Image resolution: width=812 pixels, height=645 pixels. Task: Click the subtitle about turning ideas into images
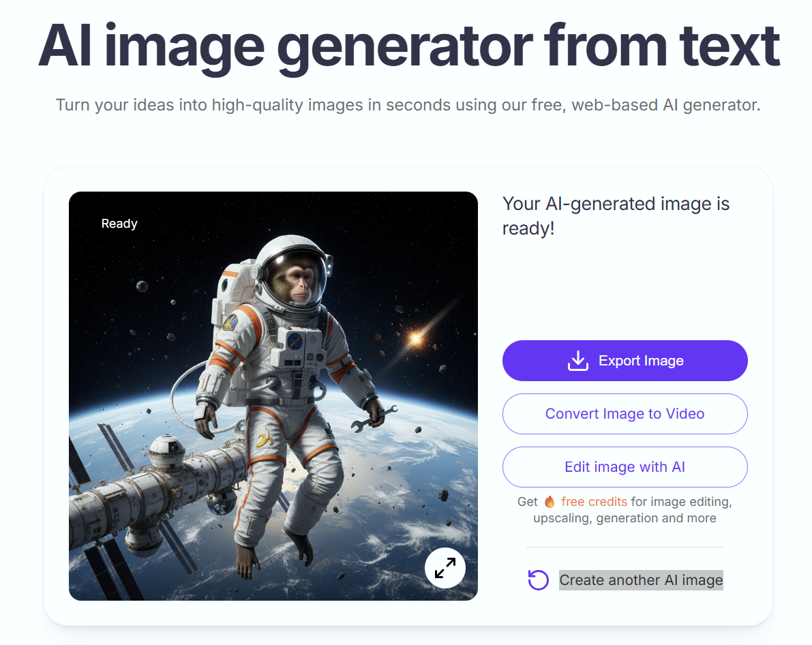[408, 104]
